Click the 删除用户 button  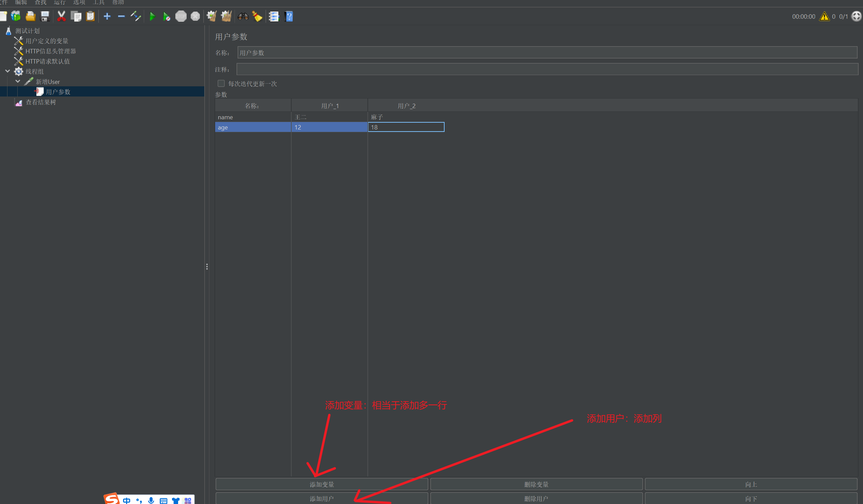pyautogui.click(x=536, y=499)
